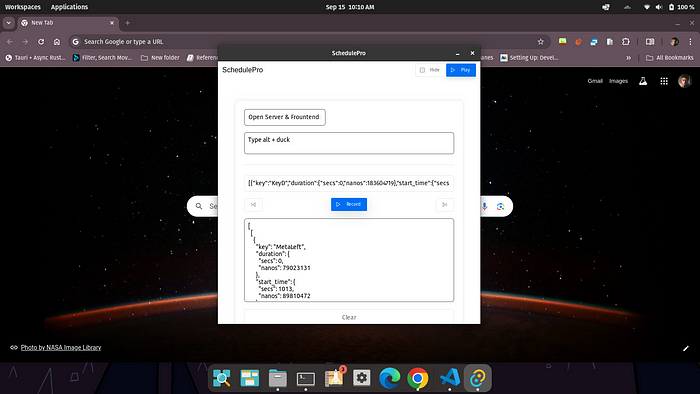
Task: Open Chrome's three-dot menu
Action: point(690,41)
